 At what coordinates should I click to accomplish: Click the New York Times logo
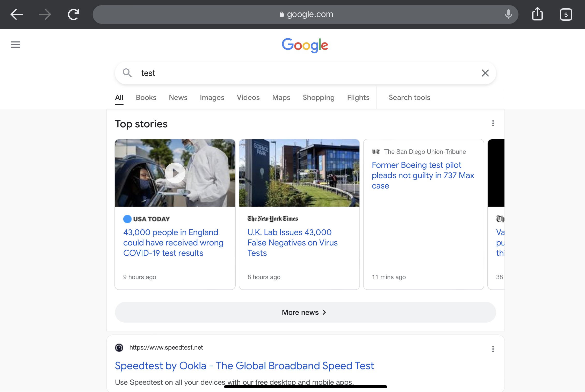[272, 219]
